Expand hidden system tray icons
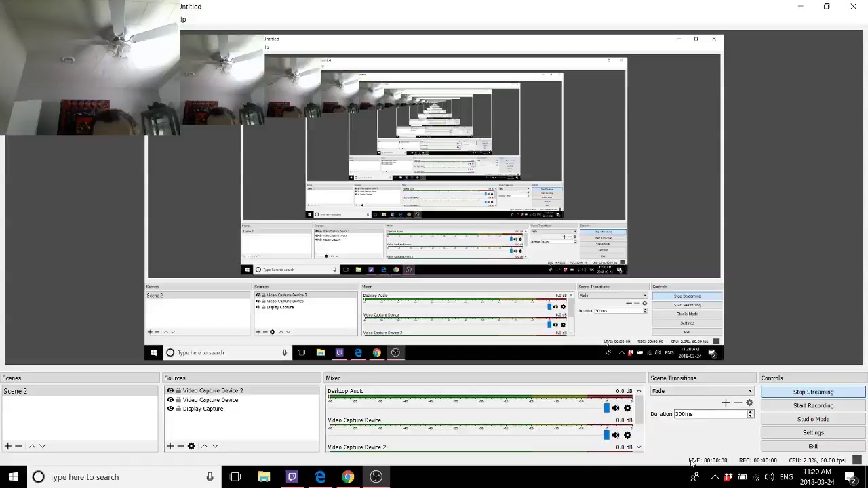868x488 pixels. [715, 477]
